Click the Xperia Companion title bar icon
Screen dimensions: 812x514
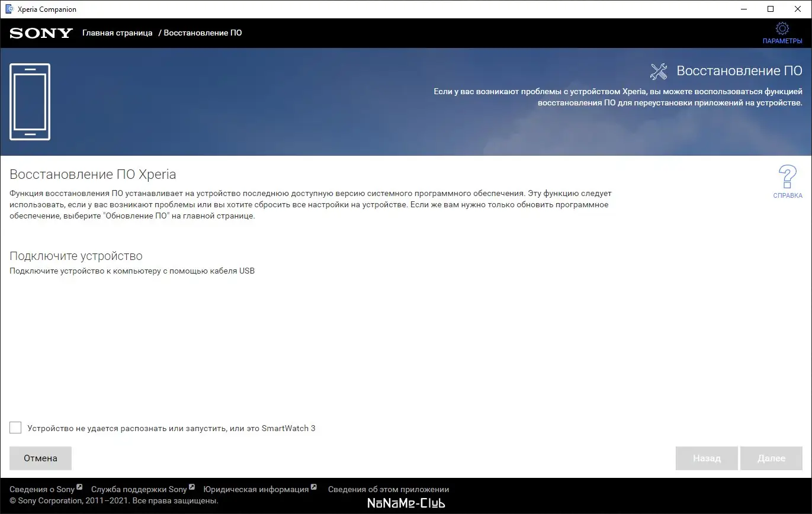pyautogui.click(x=9, y=9)
